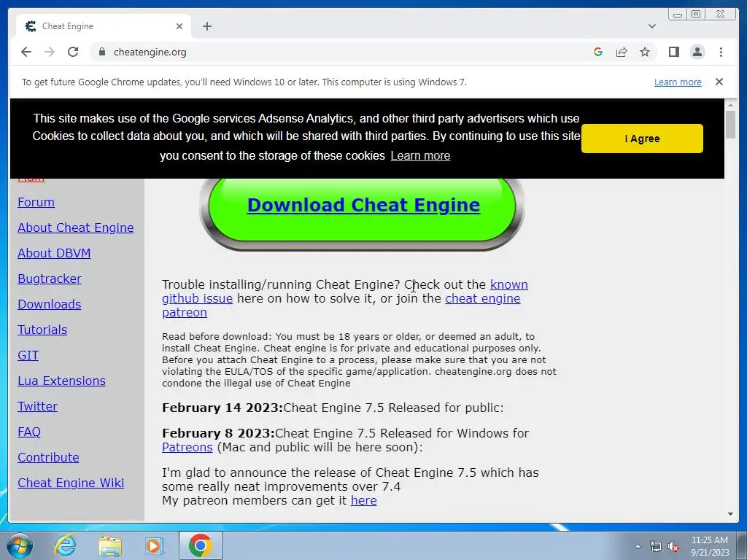Viewport: 747px width, 560px height.
Task: Show hidden system tray icons
Action: tap(638, 546)
